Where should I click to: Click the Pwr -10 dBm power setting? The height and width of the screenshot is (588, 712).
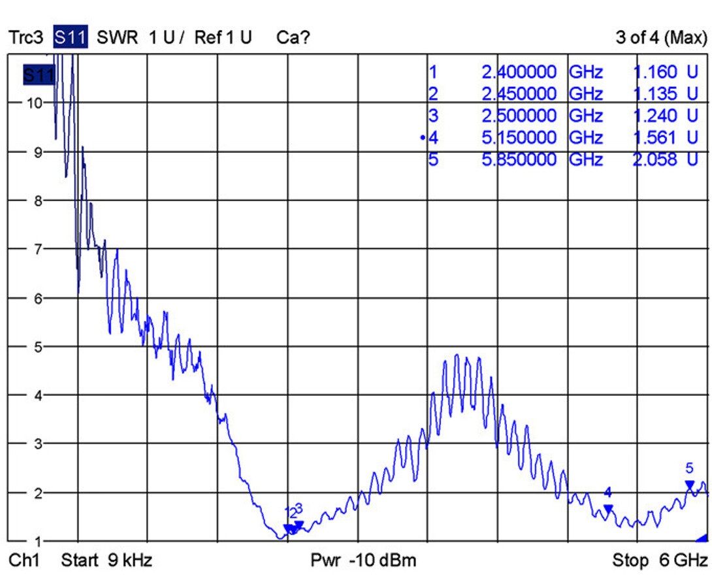363,560
